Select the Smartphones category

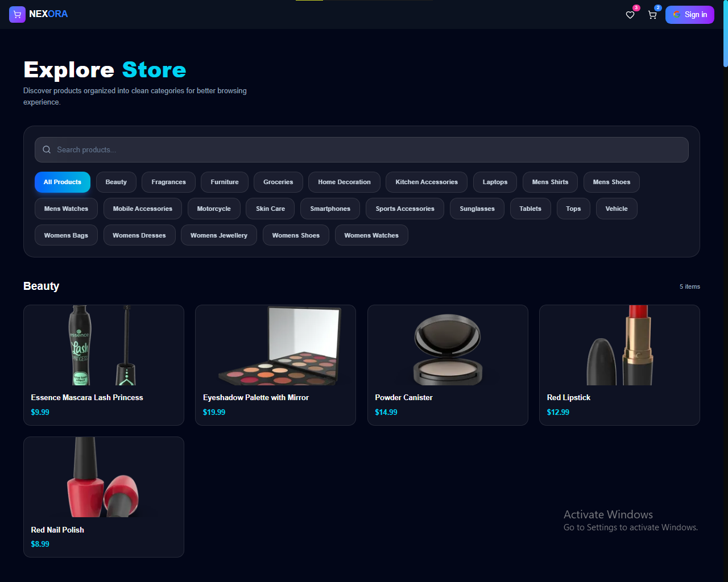point(330,209)
